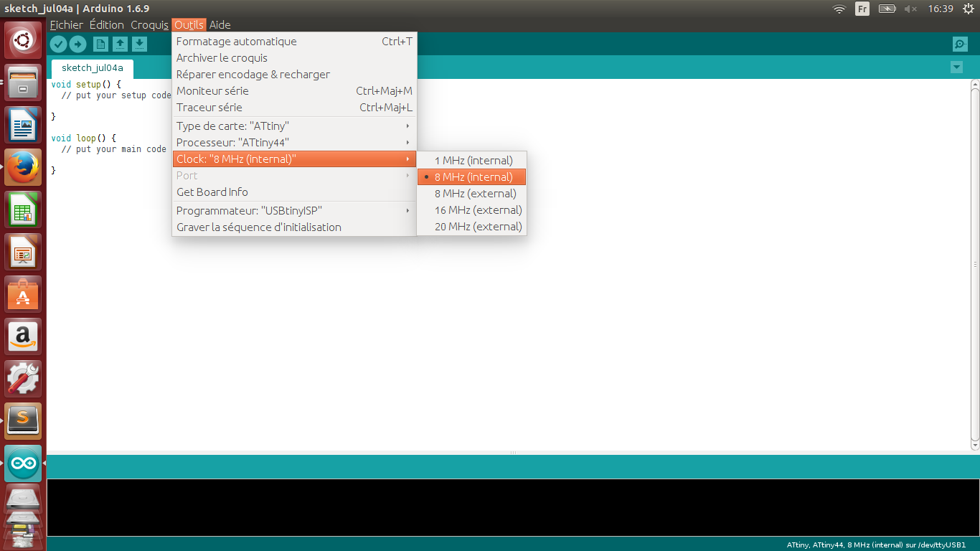Expand the Clock 8 MHz submenu entry
The height and width of the screenshot is (551, 980).
click(x=294, y=159)
